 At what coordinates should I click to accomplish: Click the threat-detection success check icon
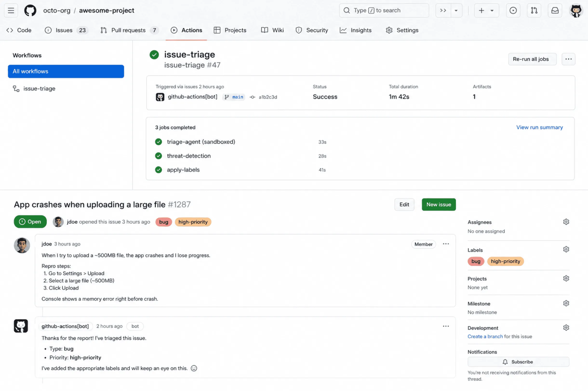tap(159, 156)
